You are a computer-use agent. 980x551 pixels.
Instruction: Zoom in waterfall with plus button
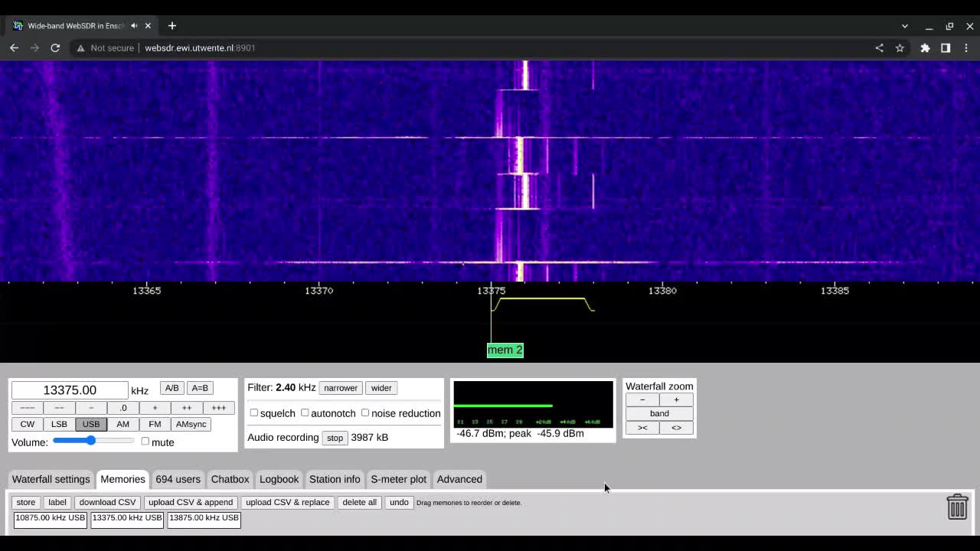pyautogui.click(x=676, y=399)
